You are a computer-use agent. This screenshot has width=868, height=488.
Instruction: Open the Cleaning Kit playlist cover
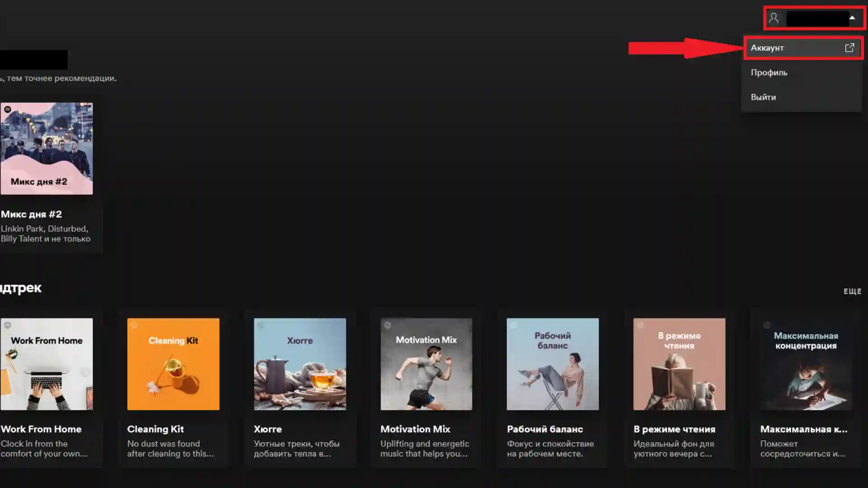click(173, 364)
